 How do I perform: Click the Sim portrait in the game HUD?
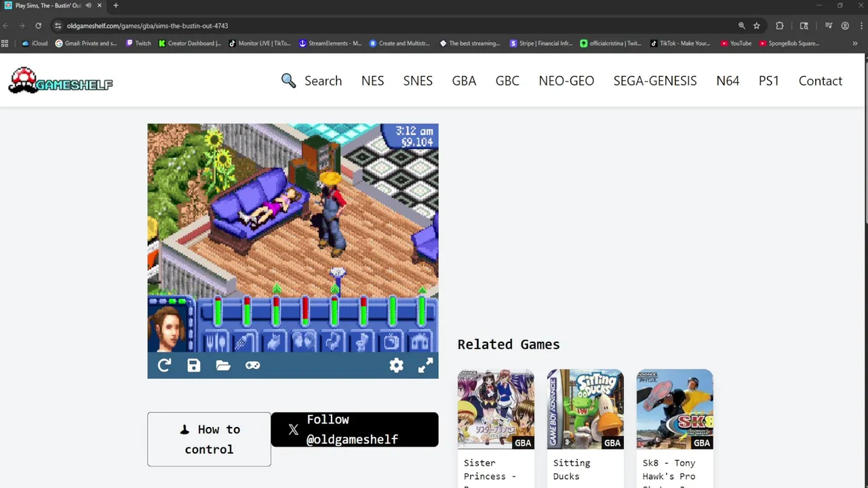(x=168, y=328)
